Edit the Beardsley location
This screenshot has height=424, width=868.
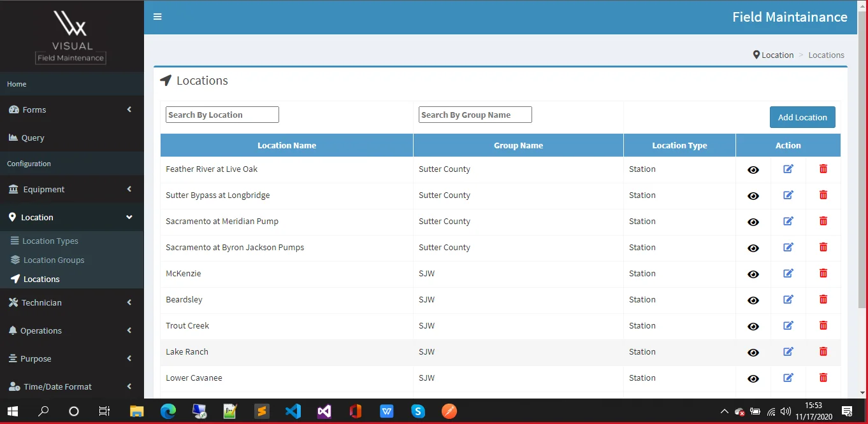pyautogui.click(x=788, y=299)
